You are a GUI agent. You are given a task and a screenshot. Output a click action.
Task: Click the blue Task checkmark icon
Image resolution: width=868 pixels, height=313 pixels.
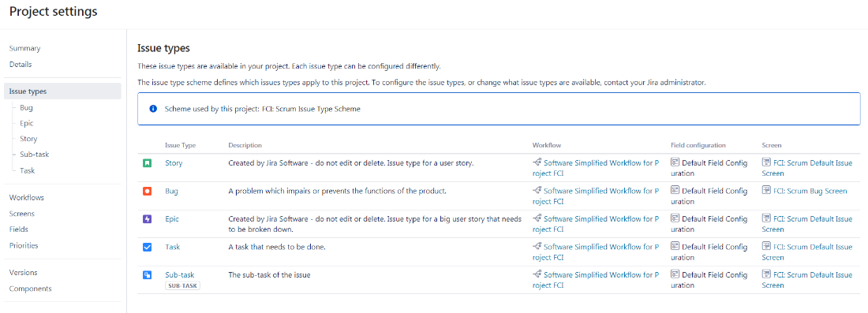[148, 248]
